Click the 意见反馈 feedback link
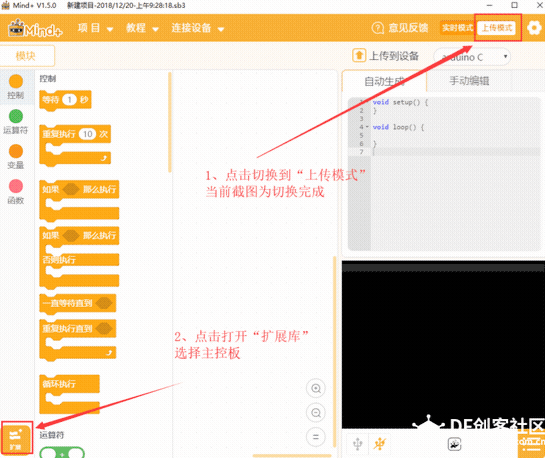545x458 pixels. click(400, 28)
